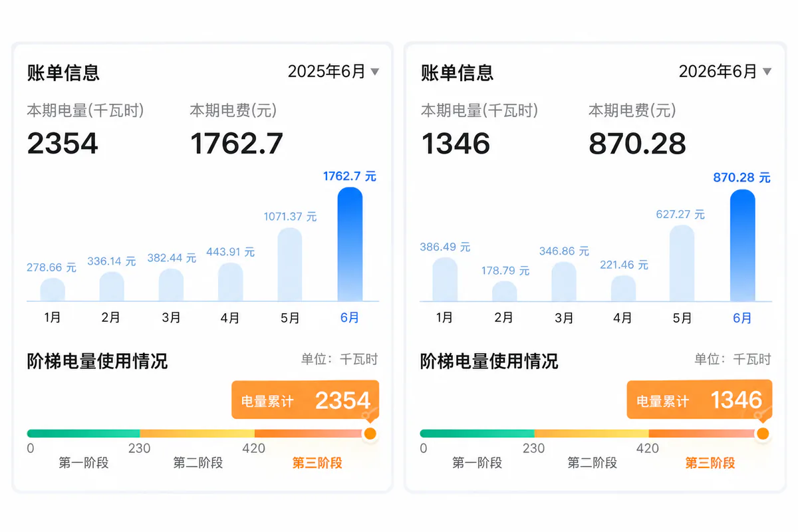Select the 346.86 元 March bar
This screenshot has width=798, height=532.
(564, 281)
